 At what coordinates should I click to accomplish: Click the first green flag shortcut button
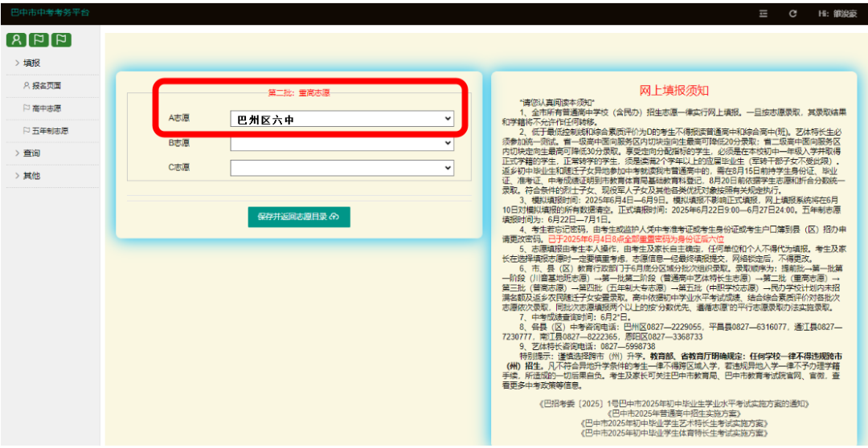click(x=39, y=39)
